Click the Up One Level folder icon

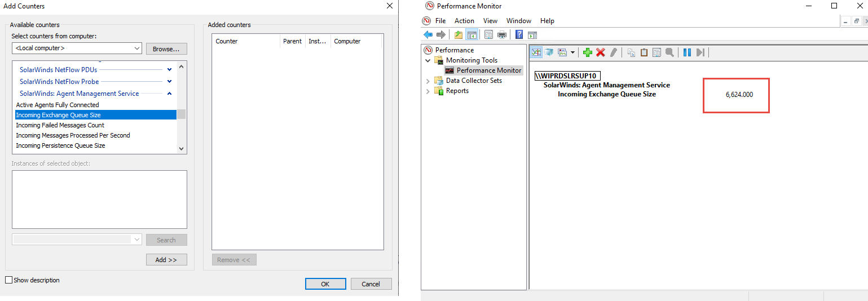coord(459,35)
